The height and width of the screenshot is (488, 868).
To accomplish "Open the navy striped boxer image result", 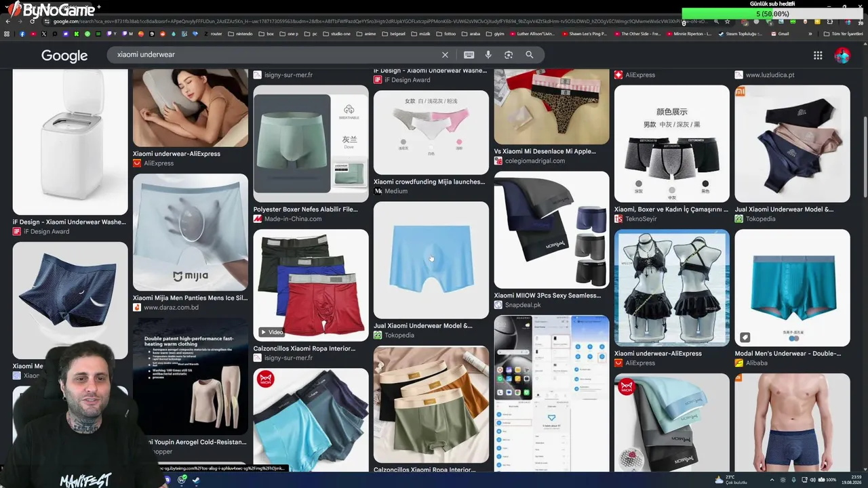I will (70, 300).
